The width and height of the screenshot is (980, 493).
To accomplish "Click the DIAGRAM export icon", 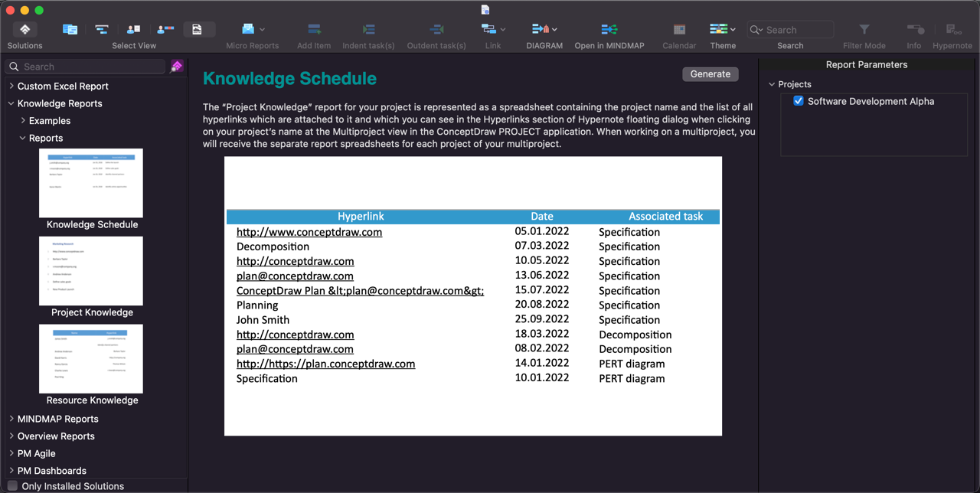I will (x=540, y=29).
